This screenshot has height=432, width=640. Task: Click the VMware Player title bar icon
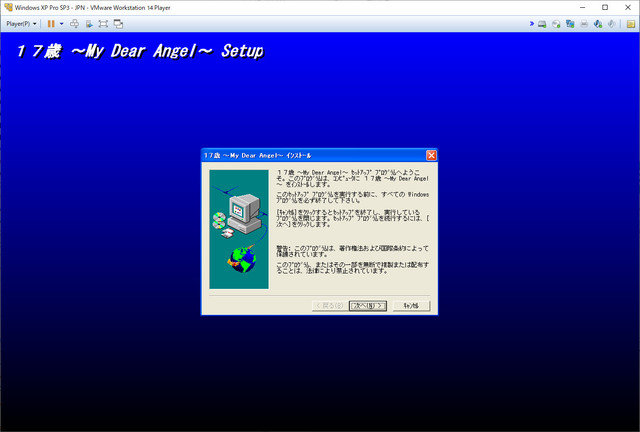pyautogui.click(x=8, y=7)
